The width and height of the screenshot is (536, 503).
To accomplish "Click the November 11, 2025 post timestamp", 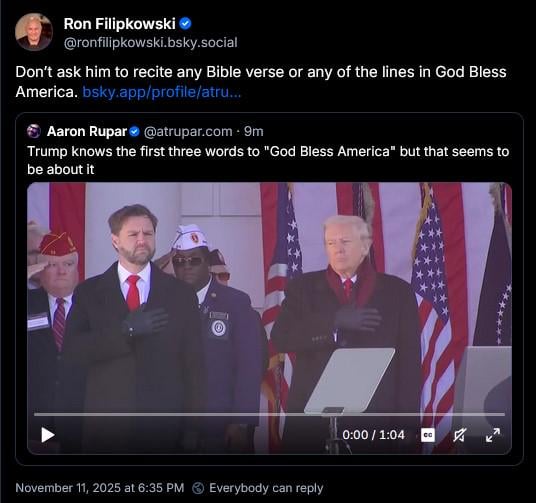I will pos(100,488).
